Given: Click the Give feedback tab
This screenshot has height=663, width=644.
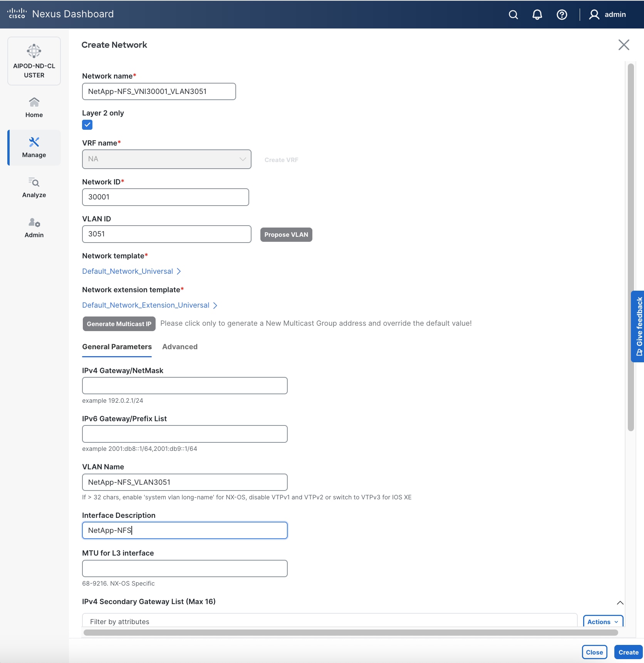Looking at the screenshot, I should point(638,326).
